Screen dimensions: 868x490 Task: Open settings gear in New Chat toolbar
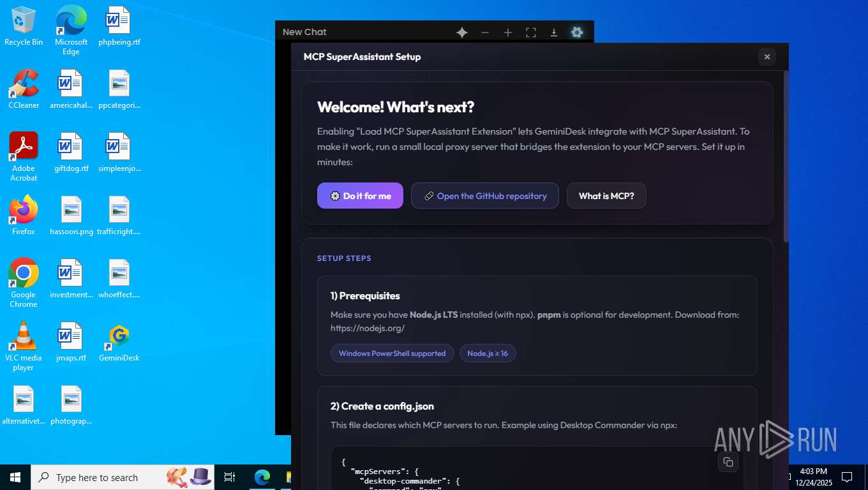[577, 33]
